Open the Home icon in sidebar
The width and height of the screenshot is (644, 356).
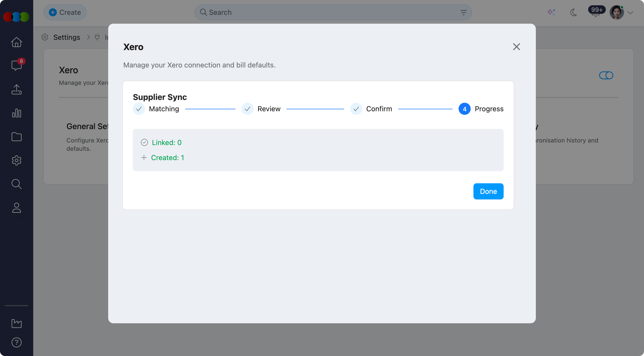click(17, 42)
